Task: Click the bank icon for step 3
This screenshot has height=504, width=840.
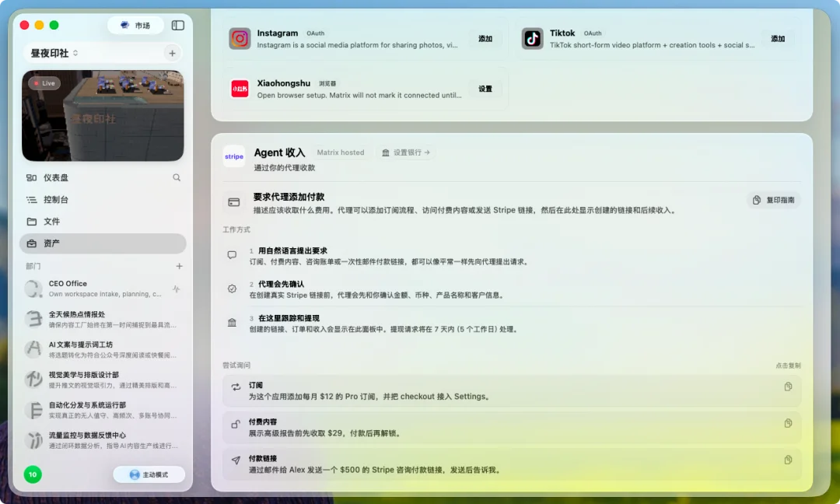Action: tap(232, 323)
